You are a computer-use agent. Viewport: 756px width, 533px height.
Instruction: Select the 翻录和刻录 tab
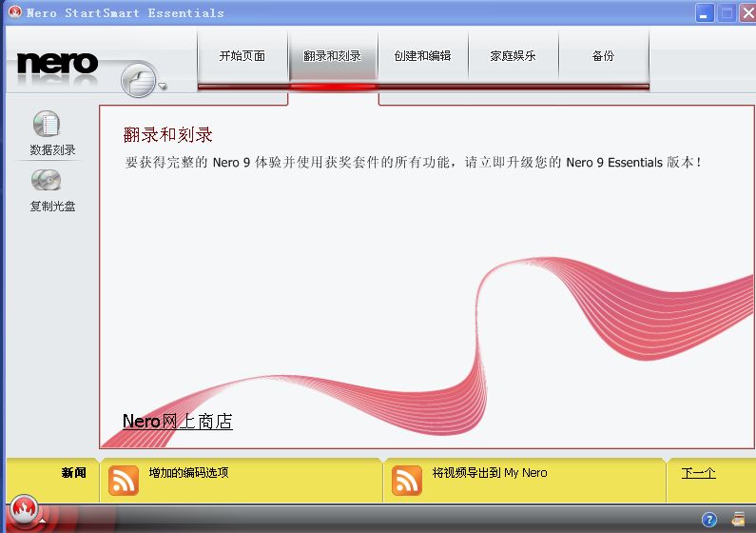tap(333, 56)
